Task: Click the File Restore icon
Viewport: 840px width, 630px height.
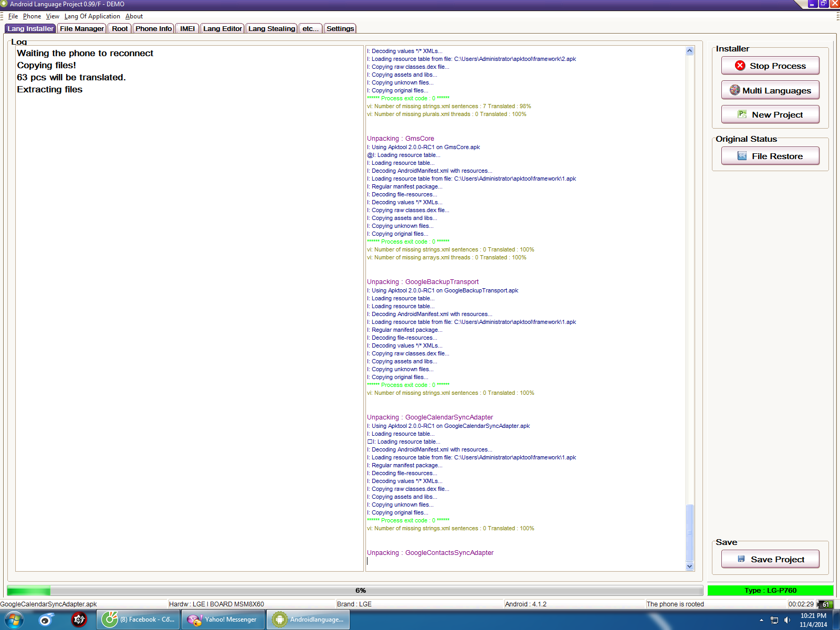Action: click(x=742, y=156)
